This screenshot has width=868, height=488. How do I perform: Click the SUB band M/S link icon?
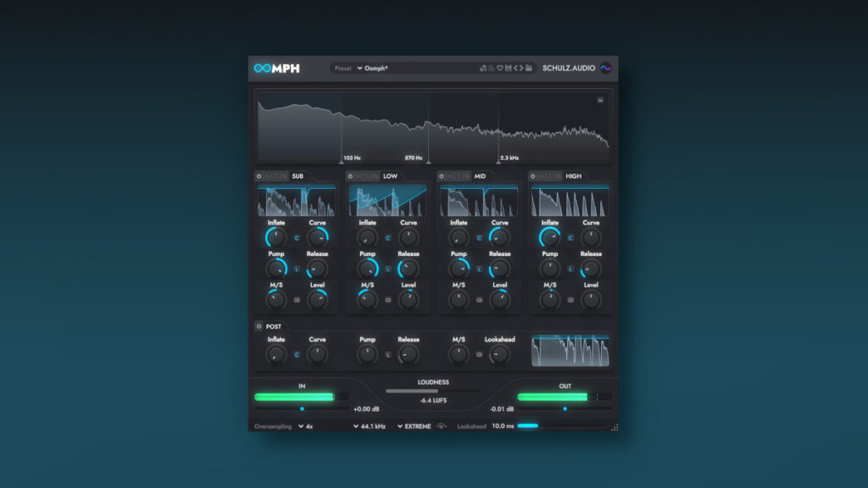point(296,300)
